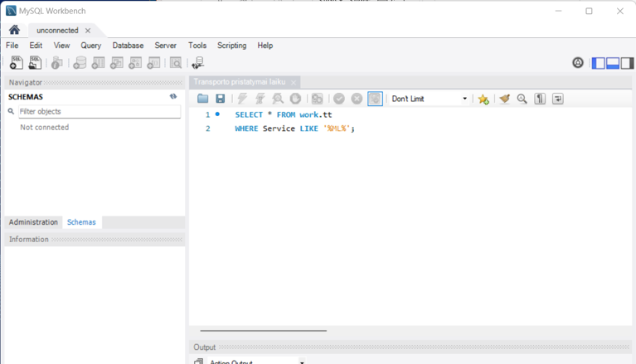The height and width of the screenshot is (364, 636).
Task: Open the Server menu
Action: pos(166,46)
